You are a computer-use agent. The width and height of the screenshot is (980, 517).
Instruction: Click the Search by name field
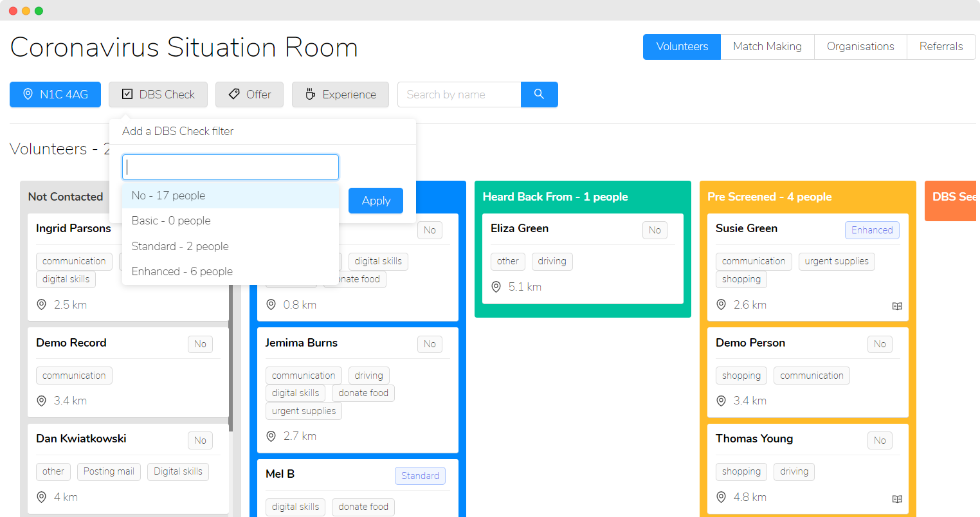click(x=459, y=95)
